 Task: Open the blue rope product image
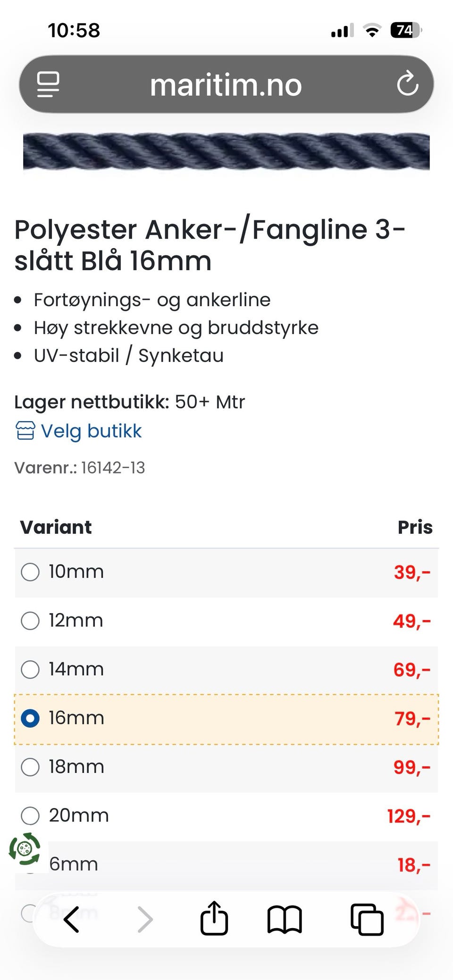tap(226, 152)
